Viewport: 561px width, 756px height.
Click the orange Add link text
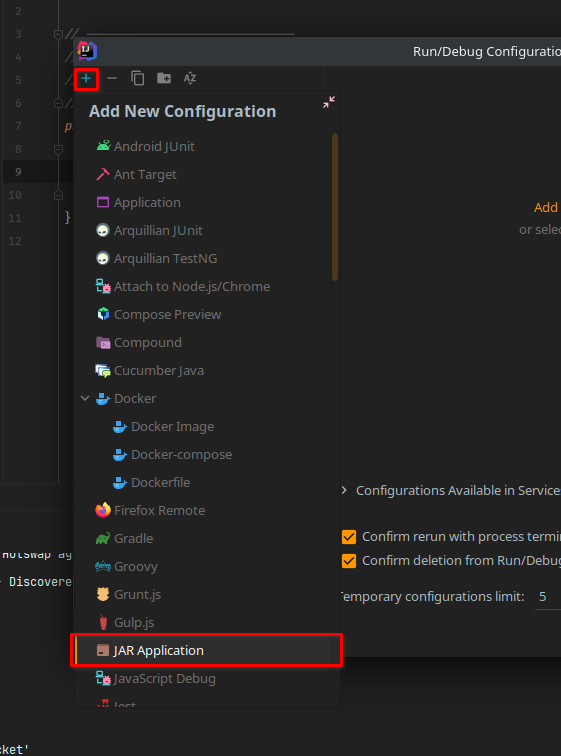click(x=546, y=207)
